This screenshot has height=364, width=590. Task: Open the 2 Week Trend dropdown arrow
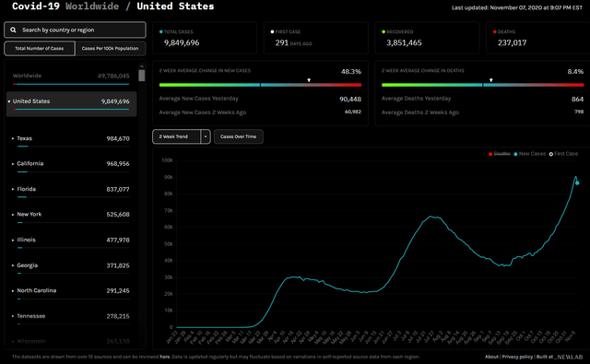206,136
